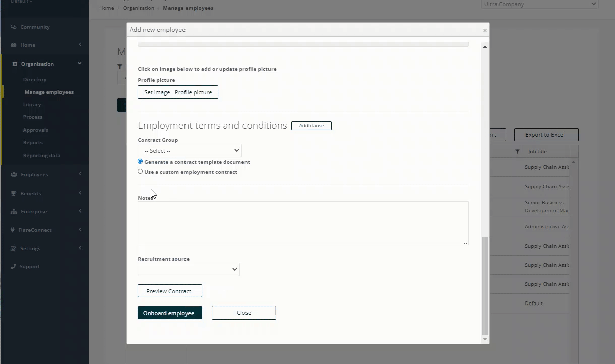Screen dimensions: 615x364
Task: Click the filter icon beside the Job title column
Action: pyautogui.click(x=517, y=152)
